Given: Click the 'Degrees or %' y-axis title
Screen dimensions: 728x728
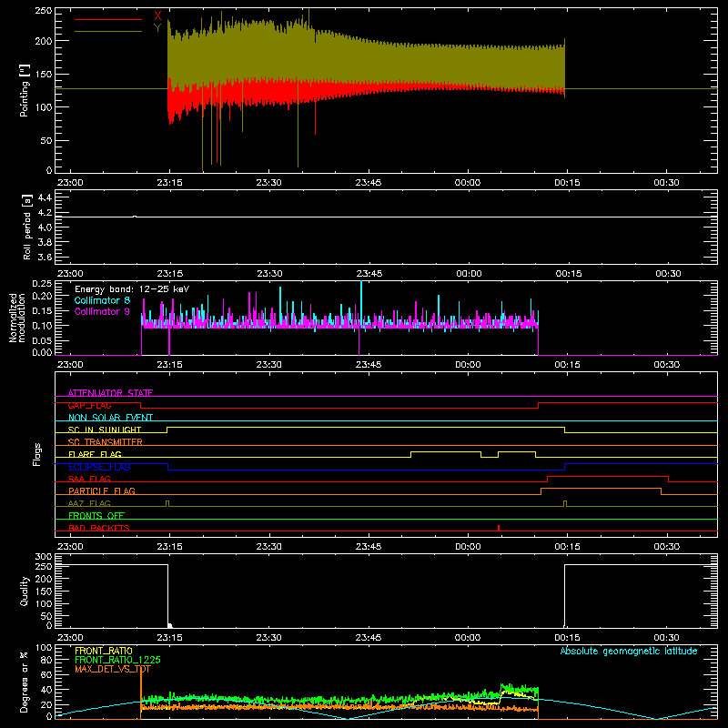Looking at the screenshot, I should (x=25, y=682).
